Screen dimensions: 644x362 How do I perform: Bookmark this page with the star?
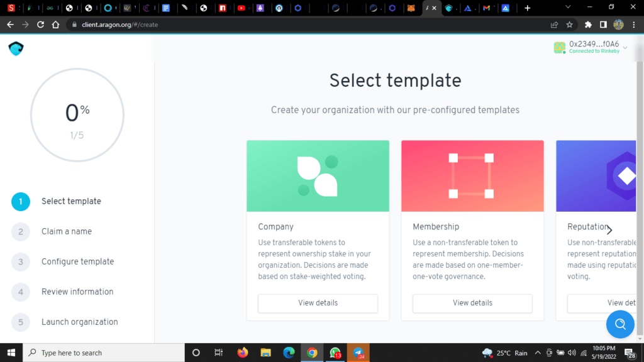pos(569,25)
